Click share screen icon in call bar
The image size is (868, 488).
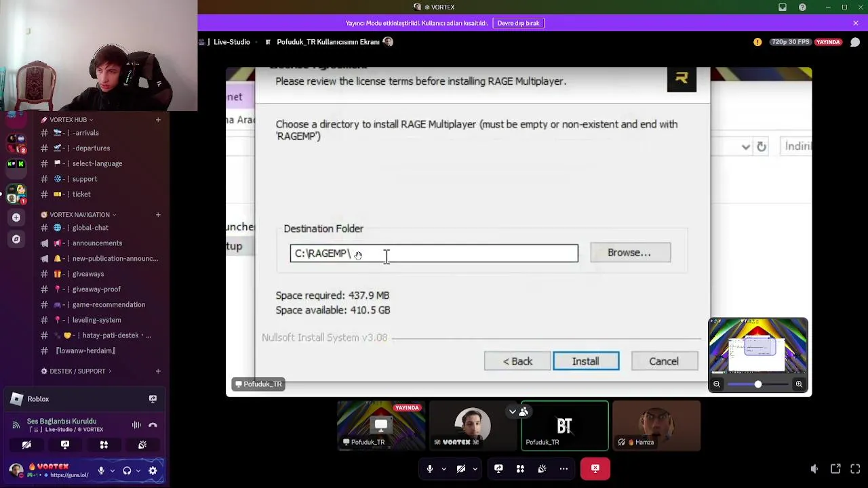[498, 468]
